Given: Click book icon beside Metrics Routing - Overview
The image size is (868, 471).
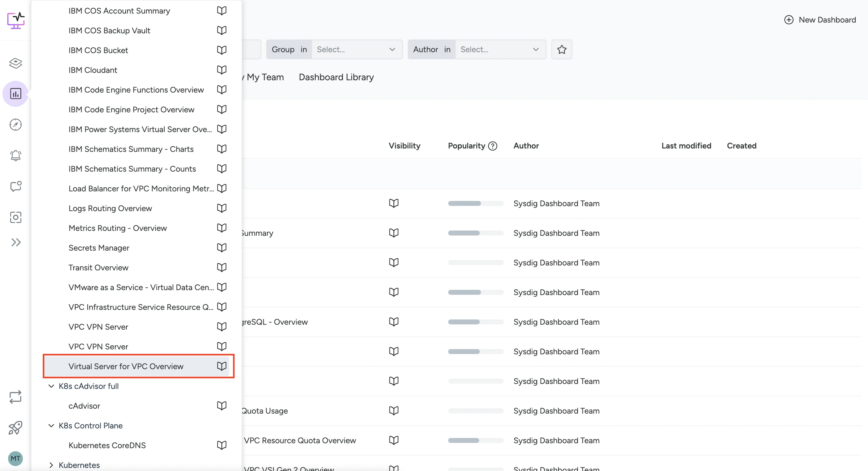Looking at the screenshot, I should point(222,227).
